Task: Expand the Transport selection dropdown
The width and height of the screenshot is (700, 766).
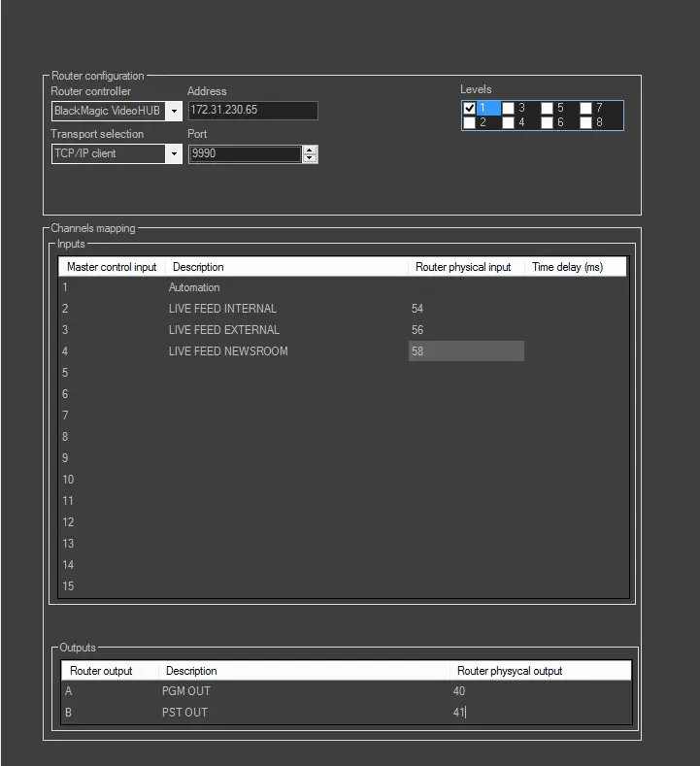Action: point(174,153)
